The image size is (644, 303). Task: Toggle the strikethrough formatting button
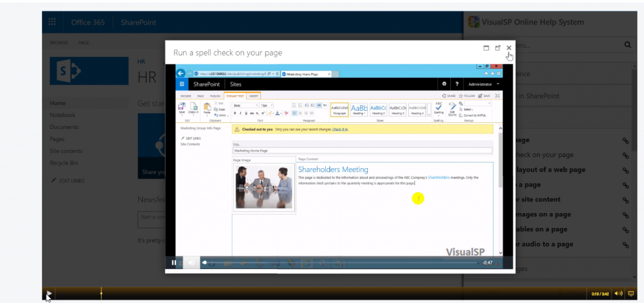[x=252, y=113]
